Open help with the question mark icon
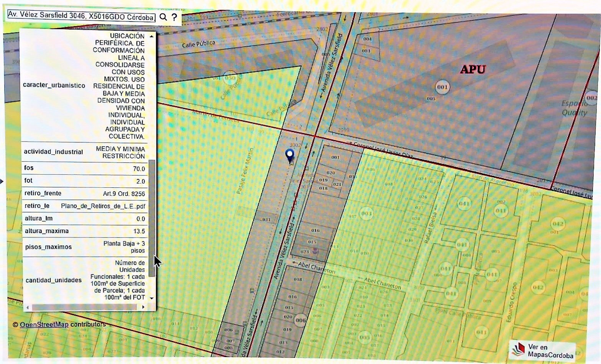 click(x=174, y=17)
